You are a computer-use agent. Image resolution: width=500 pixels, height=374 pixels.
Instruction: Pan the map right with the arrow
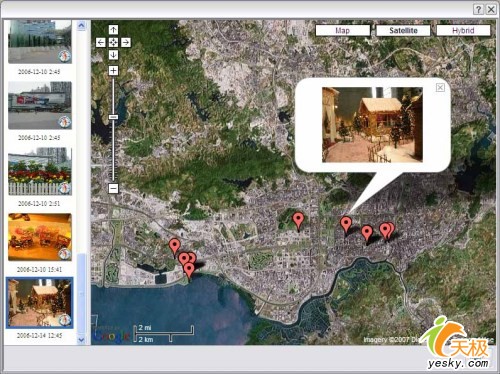point(126,42)
